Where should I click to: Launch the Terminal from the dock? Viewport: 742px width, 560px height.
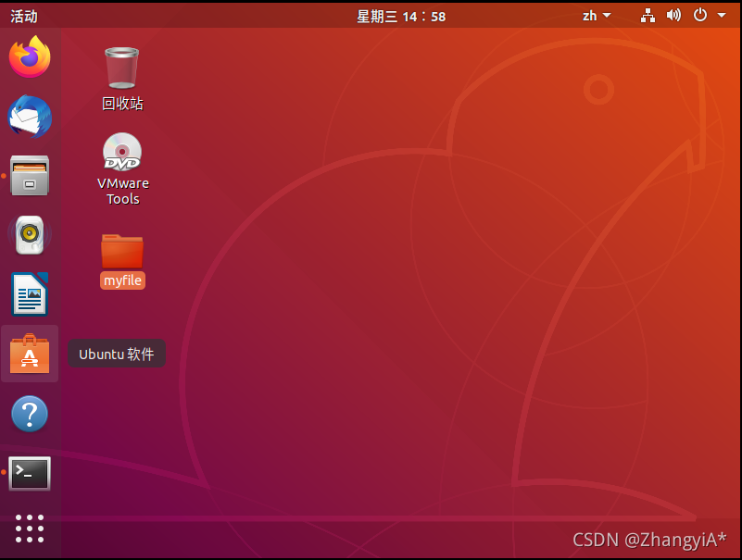[30, 473]
